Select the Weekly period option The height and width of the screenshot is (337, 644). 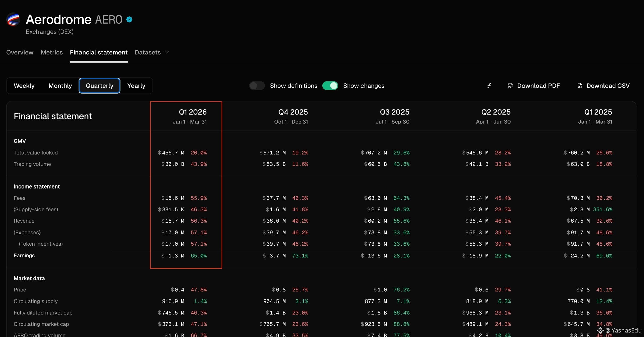click(24, 86)
